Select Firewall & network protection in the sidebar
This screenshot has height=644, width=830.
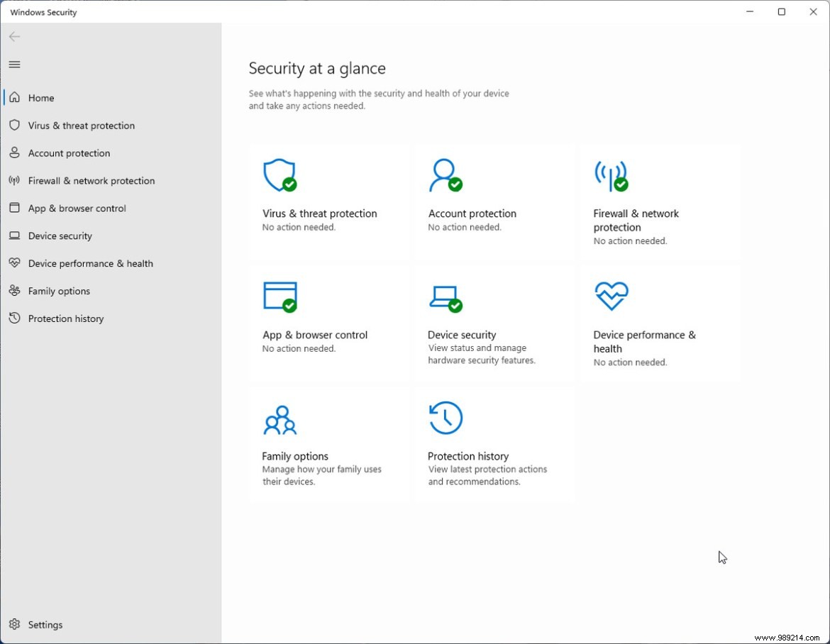[x=91, y=180]
